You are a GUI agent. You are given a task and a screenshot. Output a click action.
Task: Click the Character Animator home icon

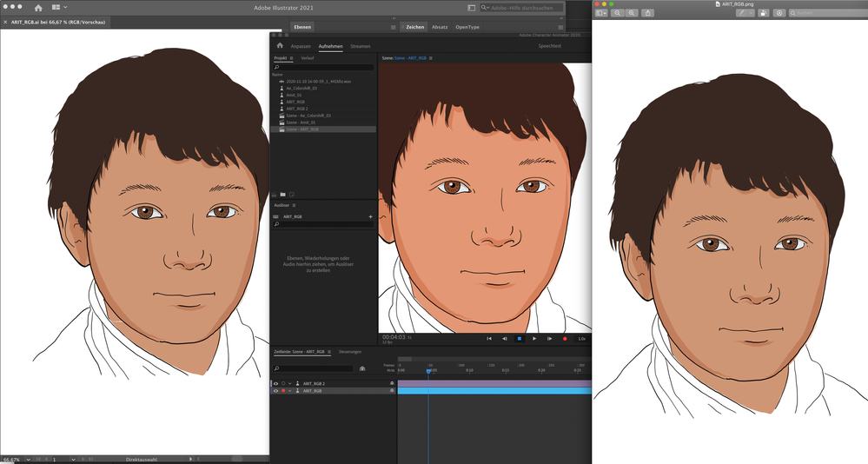280,45
